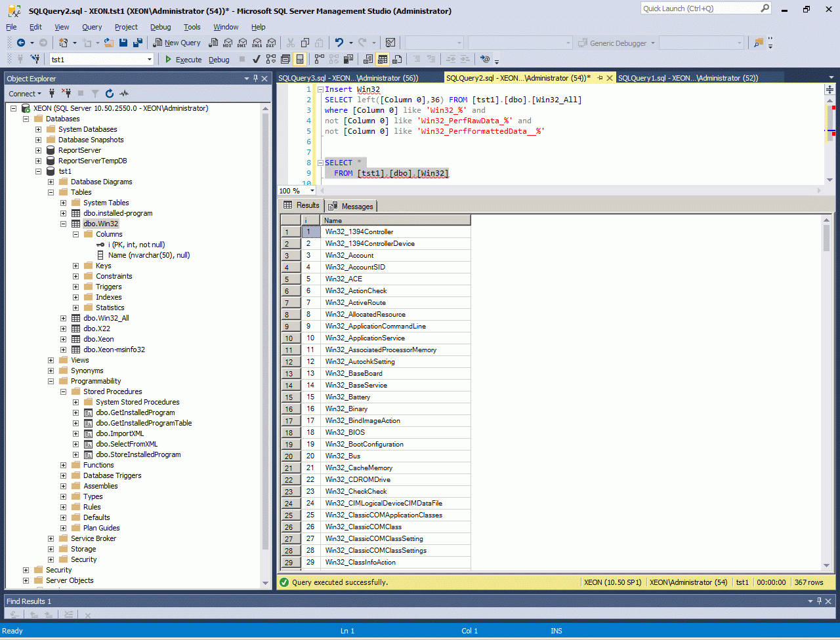This screenshot has width=840, height=640.
Task: Click the Navigate Backward arrow icon
Action: (21, 43)
